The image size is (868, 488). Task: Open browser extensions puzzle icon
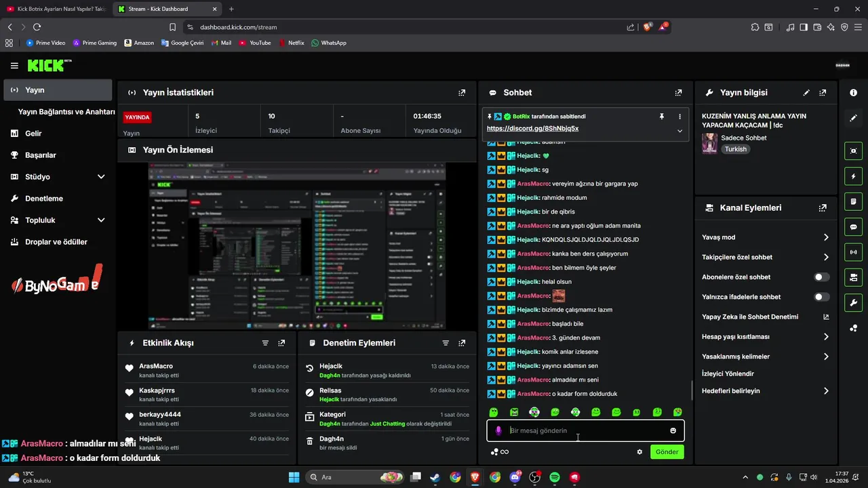[755, 27]
